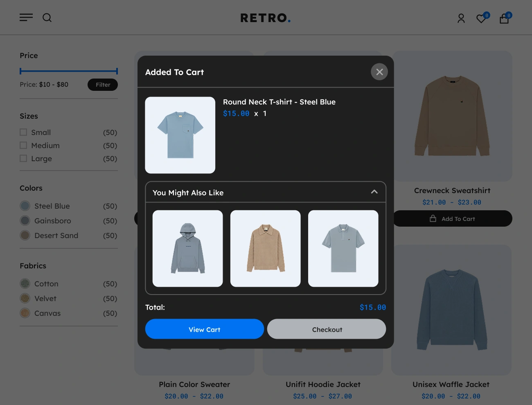Open the suggested blue polo shirt thumbnail
Screen dimensions: 532x405
[343, 248]
